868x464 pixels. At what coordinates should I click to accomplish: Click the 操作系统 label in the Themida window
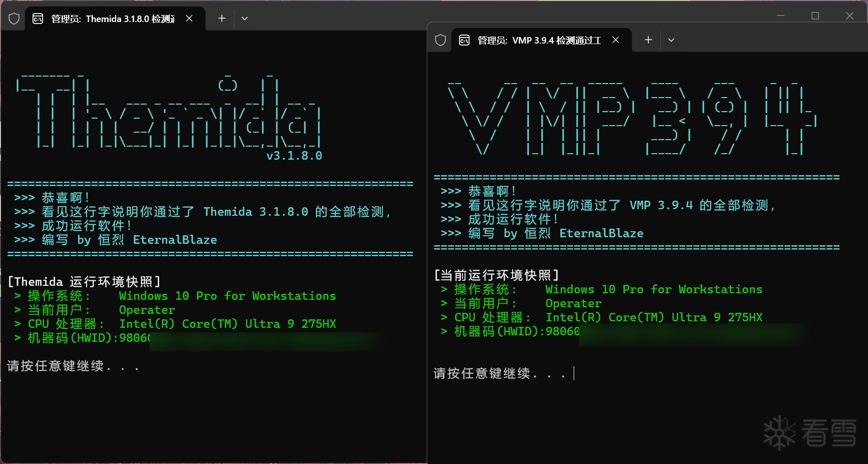59,296
